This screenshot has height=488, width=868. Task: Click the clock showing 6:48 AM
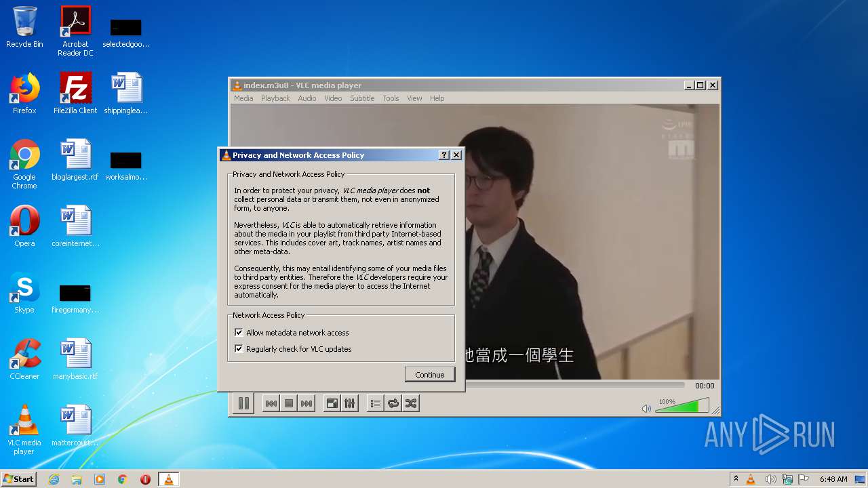[833, 479]
